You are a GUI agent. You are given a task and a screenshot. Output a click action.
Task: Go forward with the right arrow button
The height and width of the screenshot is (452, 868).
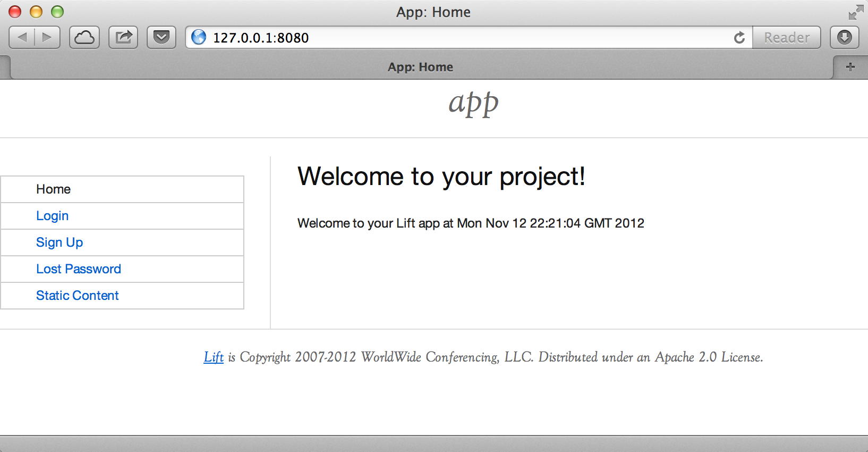(x=47, y=37)
